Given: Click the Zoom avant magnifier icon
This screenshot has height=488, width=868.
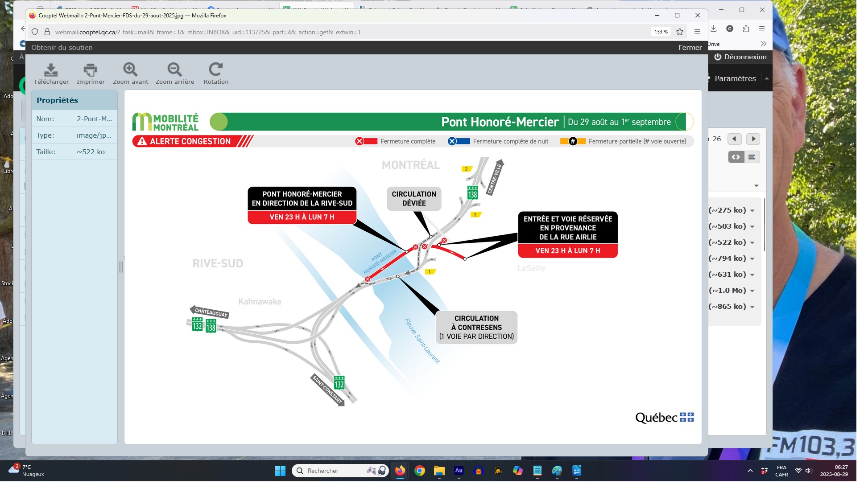Looking at the screenshot, I should click(x=130, y=70).
